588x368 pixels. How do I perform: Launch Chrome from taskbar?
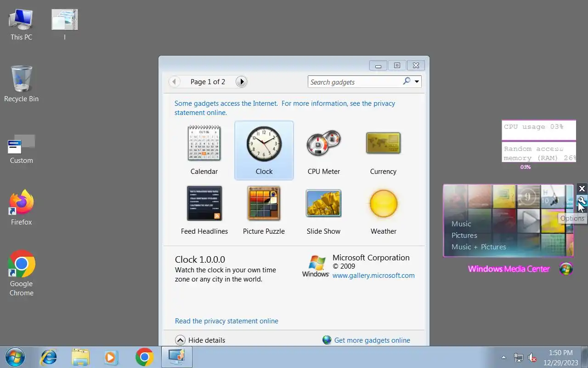coord(144,357)
